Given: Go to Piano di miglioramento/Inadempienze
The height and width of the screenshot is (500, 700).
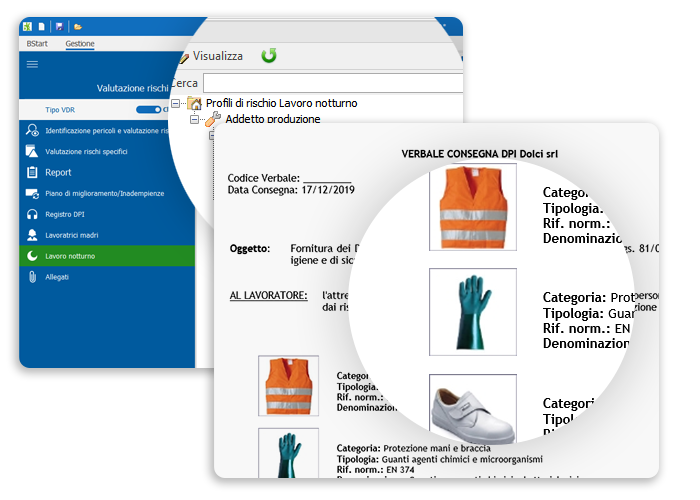Looking at the screenshot, I should coord(104,193).
